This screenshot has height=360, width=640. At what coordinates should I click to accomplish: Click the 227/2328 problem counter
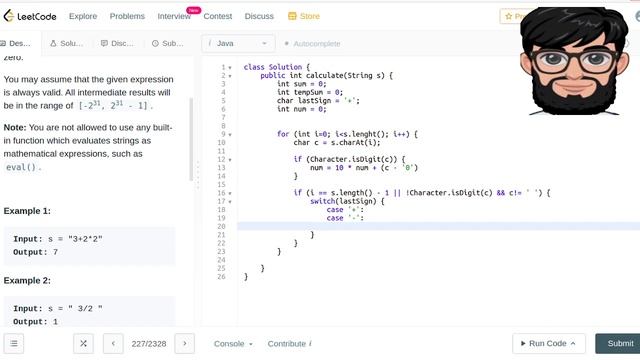tap(149, 344)
